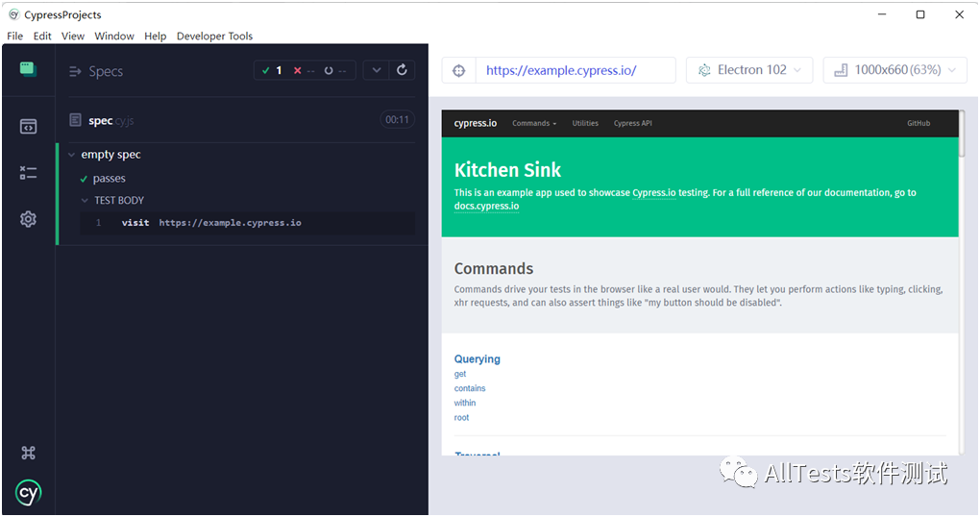
Task: Click the URL field showing example.cypress.io
Action: pos(576,70)
